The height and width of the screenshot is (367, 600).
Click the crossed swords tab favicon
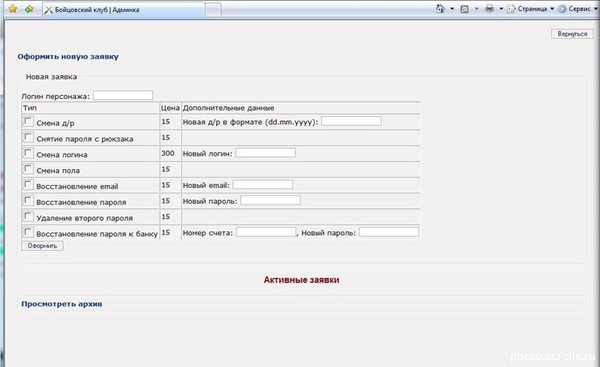coord(48,10)
